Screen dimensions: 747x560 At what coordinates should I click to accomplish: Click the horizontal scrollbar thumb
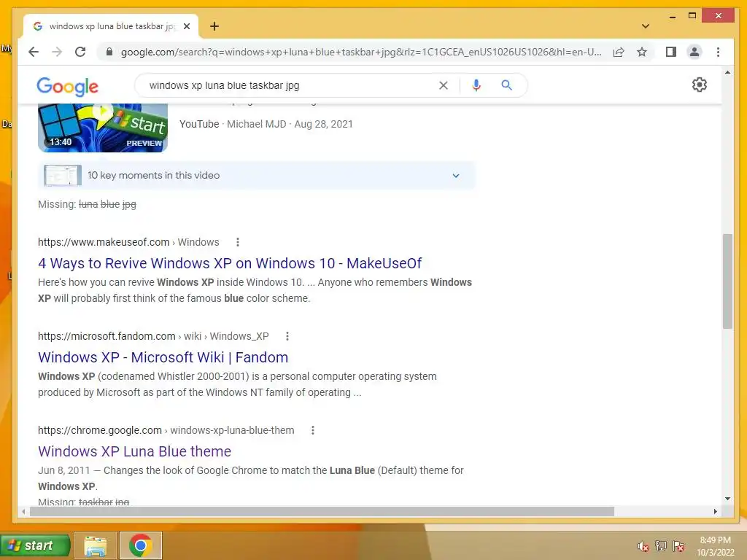322,511
